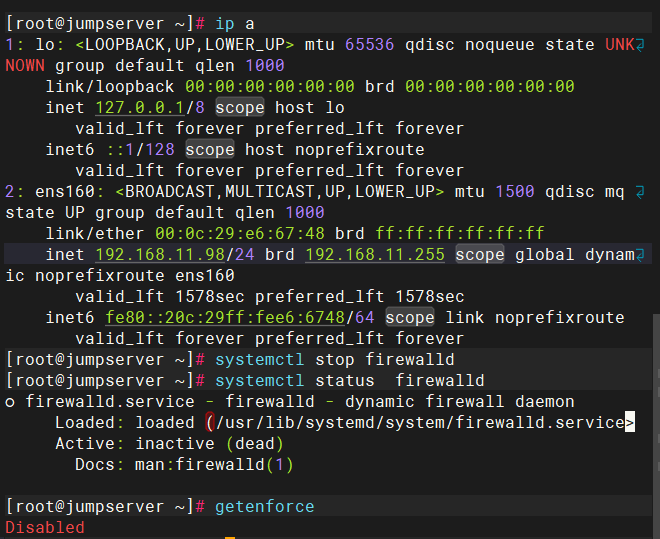The image size is (660, 539).
Task: Click the vertical scrollbar on the right edge
Action: [656, 425]
